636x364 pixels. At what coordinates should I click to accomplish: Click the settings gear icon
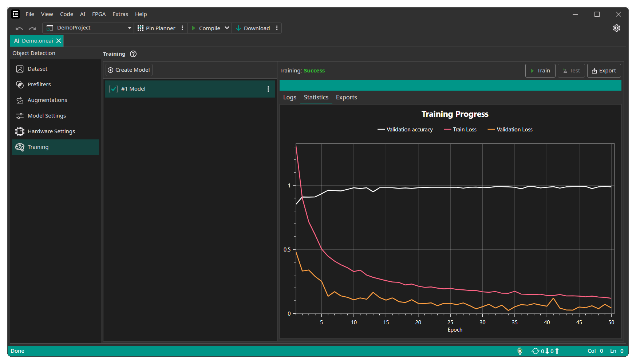616,28
